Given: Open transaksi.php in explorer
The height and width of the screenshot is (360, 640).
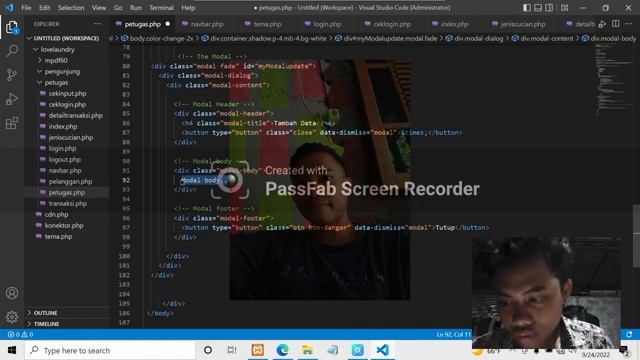Looking at the screenshot, I should click(x=68, y=203).
